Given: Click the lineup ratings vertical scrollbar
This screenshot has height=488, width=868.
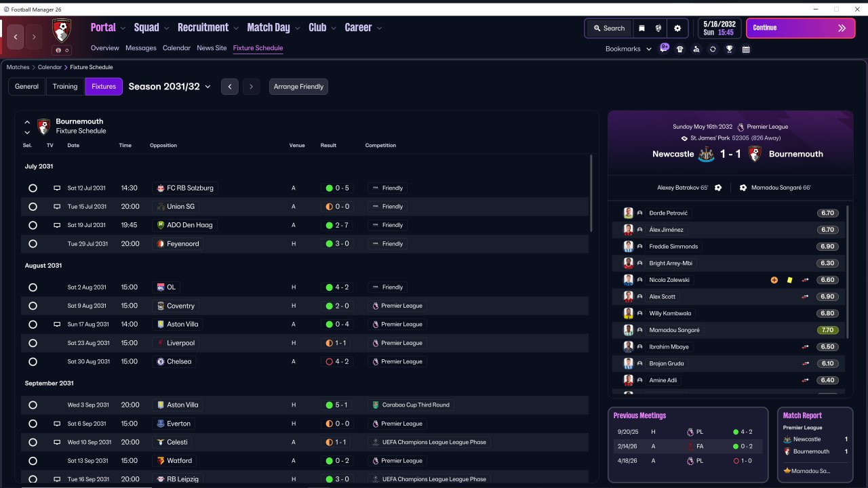Looking at the screenshot, I should [x=848, y=271].
